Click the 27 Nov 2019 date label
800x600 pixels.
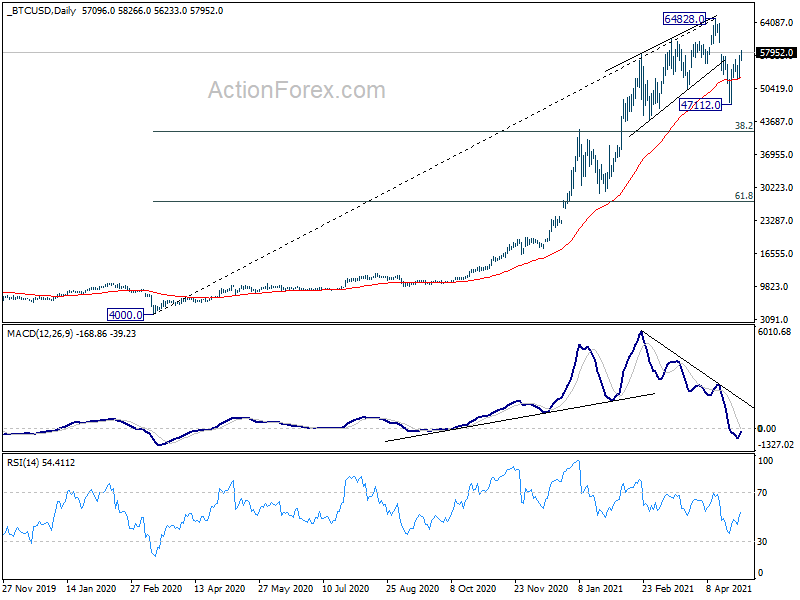coord(29,589)
